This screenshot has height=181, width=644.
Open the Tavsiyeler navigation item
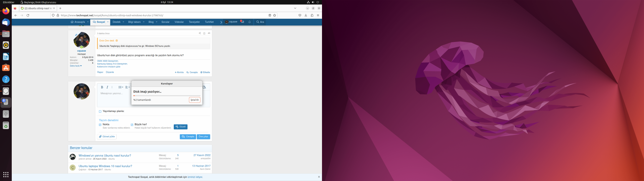194,22
